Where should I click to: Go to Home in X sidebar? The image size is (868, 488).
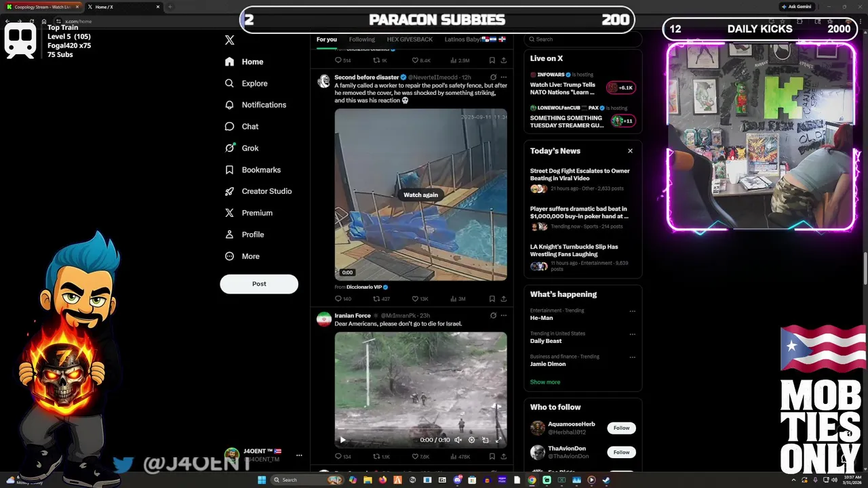pyautogui.click(x=244, y=62)
